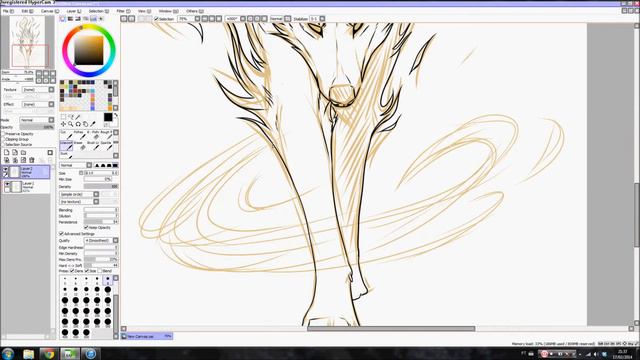The height and width of the screenshot is (360, 640).
Task: Pick a color in the color square
Action: pyautogui.click(x=89, y=50)
